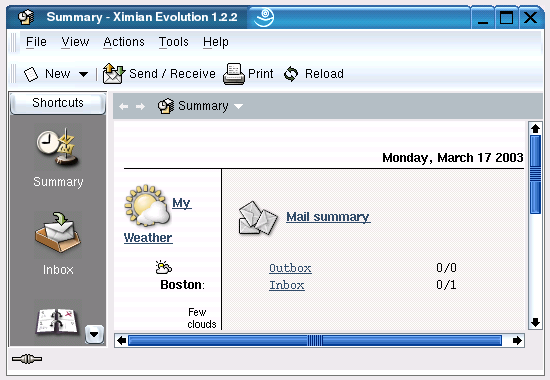
Task: Click the small Boston weather icon
Action: pos(163,267)
